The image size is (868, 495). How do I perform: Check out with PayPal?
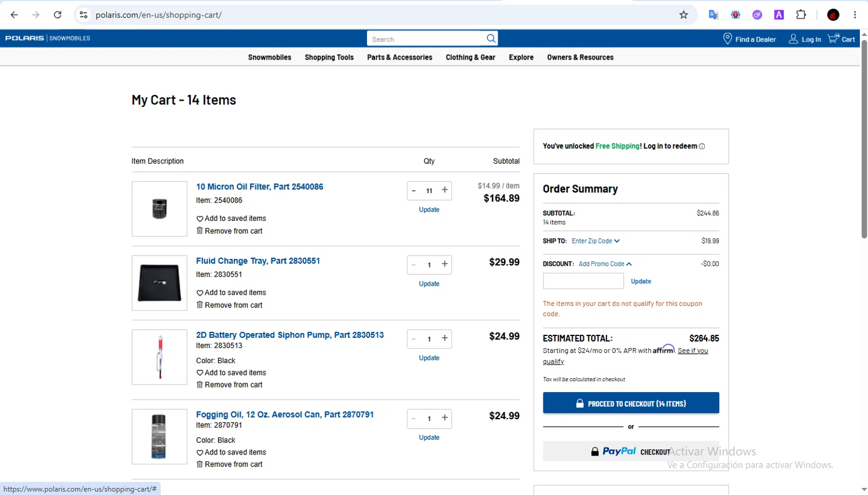coord(631,452)
